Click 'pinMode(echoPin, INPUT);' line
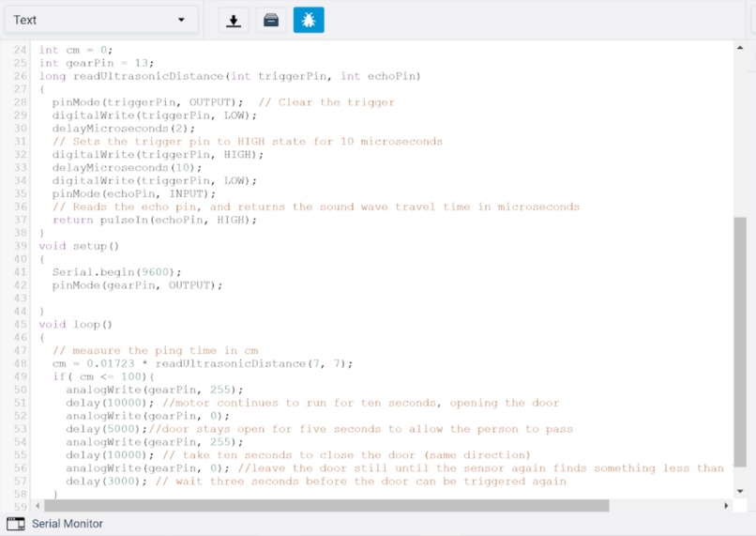The height and width of the screenshot is (536, 756). tap(133, 193)
